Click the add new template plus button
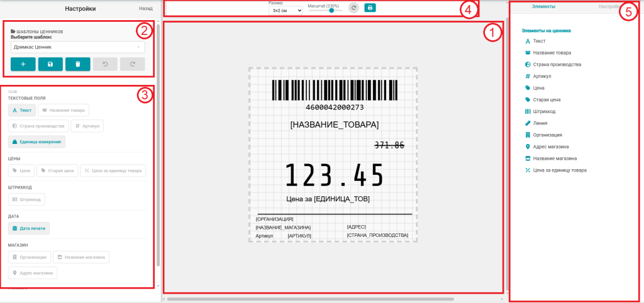This screenshot has height=303, width=644. 23,65
